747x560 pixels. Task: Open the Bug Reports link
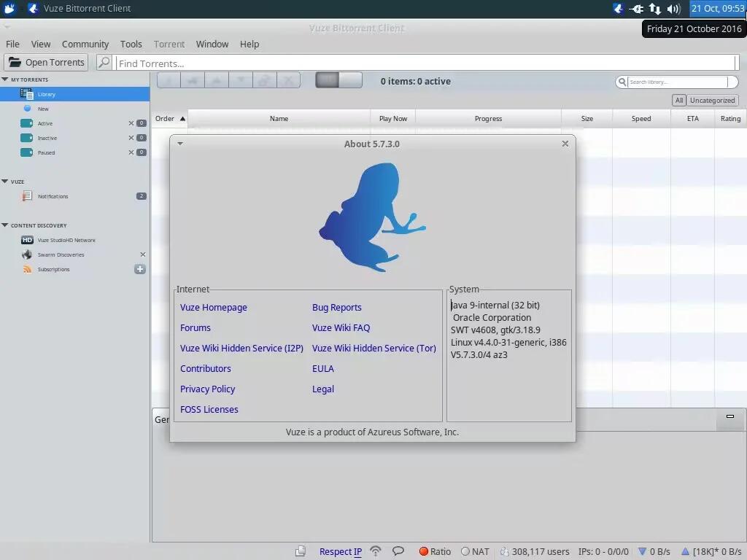coord(337,308)
